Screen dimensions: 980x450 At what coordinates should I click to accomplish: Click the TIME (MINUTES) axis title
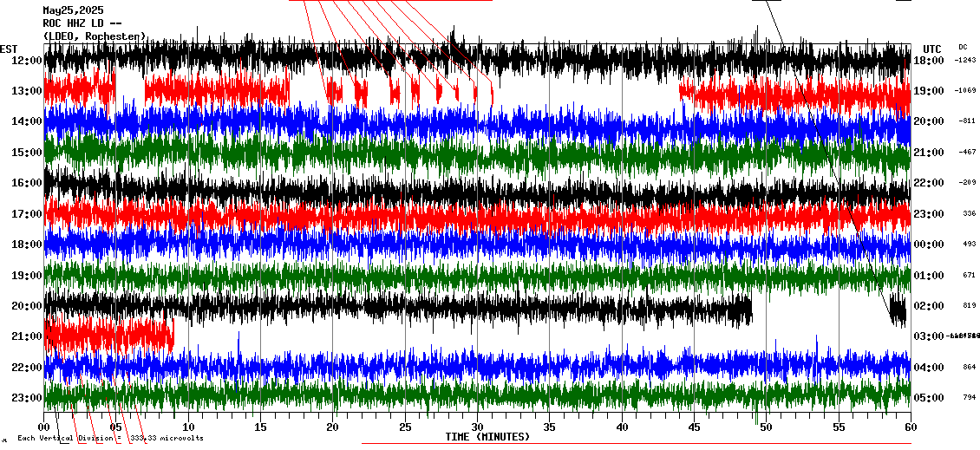point(487,437)
